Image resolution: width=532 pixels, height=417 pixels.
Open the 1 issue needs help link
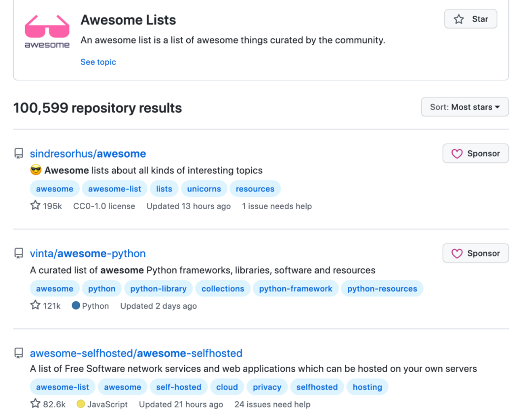(x=277, y=206)
